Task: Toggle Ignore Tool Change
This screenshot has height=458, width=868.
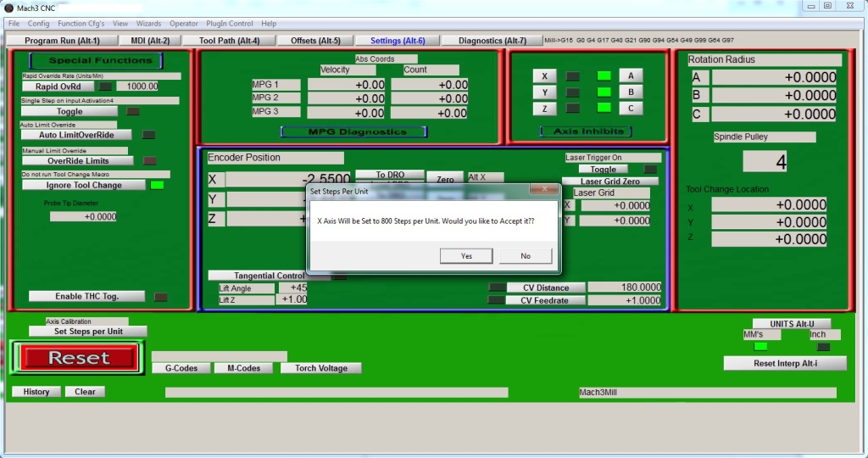Action: coord(84,185)
